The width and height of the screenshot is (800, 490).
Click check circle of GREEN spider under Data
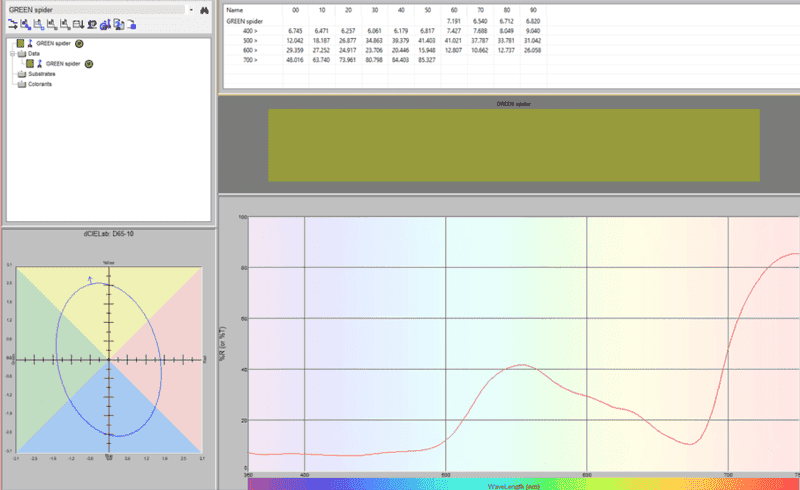coord(89,64)
